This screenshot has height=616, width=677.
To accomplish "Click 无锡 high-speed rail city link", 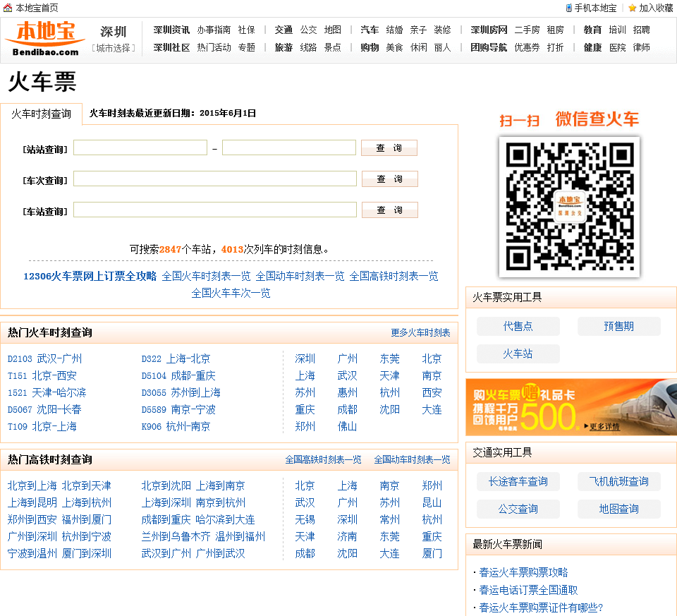I will tap(305, 519).
